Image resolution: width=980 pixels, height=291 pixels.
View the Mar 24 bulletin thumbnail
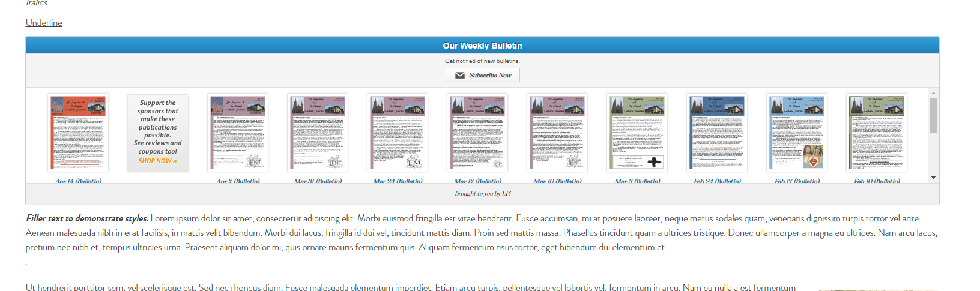(398, 133)
